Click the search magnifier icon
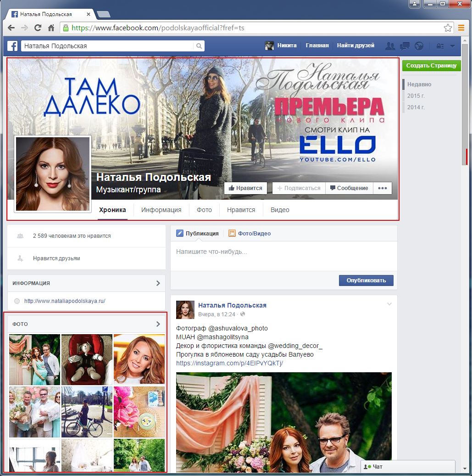The height and width of the screenshot is (476, 472). [x=199, y=46]
